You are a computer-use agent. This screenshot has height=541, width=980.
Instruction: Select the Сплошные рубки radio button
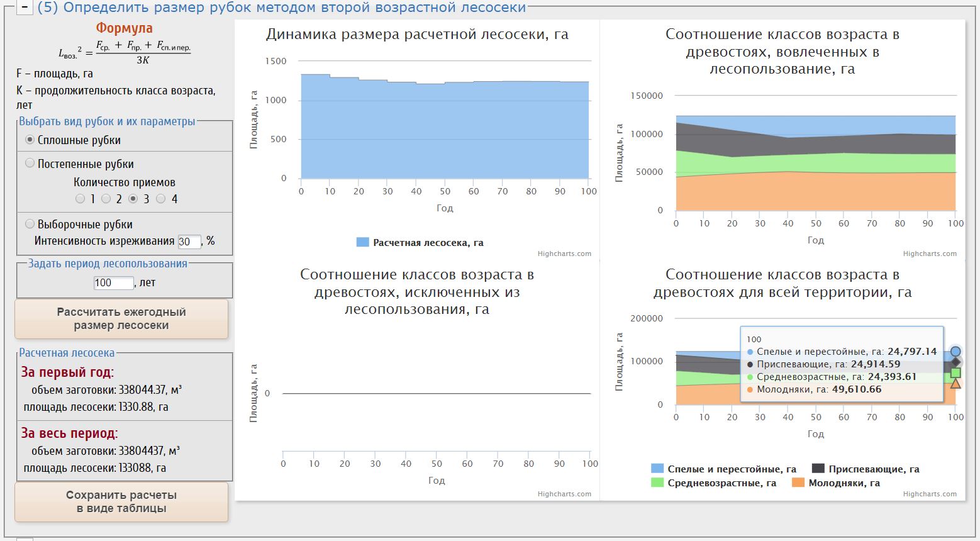coord(30,140)
